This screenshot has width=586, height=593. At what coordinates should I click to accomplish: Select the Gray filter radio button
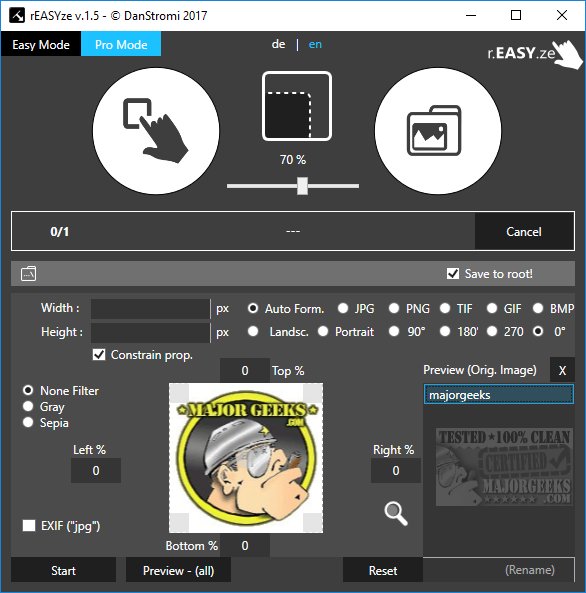pyautogui.click(x=28, y=406)
